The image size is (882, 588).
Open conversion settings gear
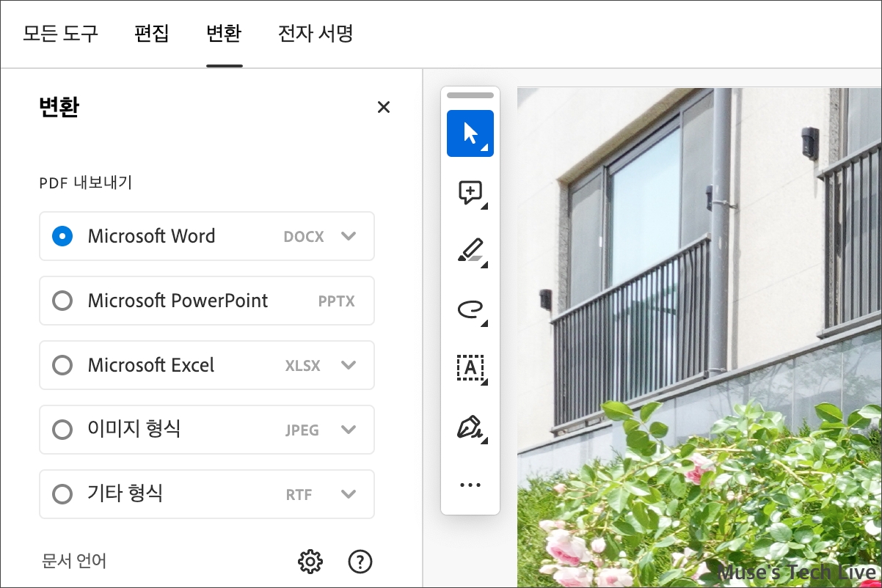pos(310,562)
